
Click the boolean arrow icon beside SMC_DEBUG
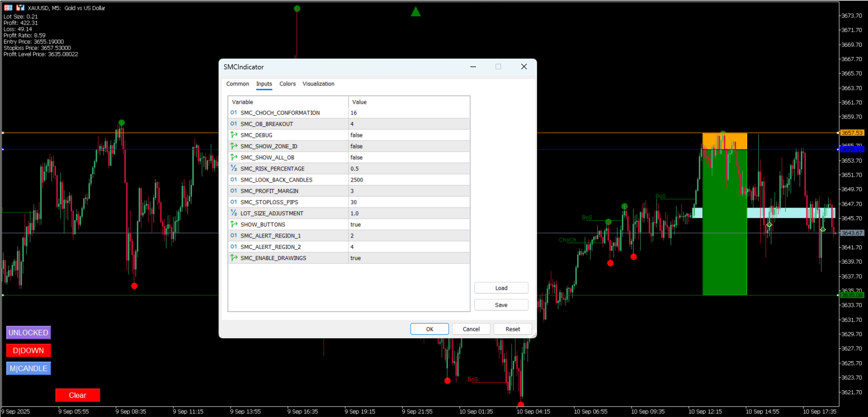tap(234, 135)
